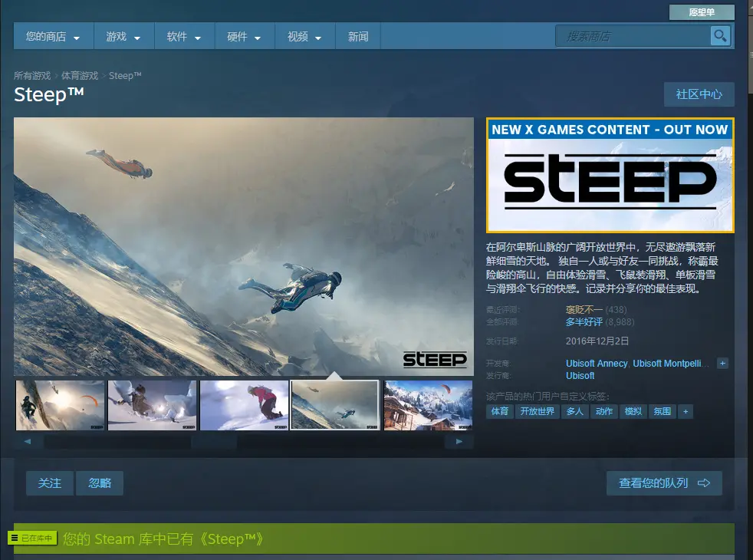Select the climber with paraglider thumbnail
Screen dimensions: 753x560
60,405
